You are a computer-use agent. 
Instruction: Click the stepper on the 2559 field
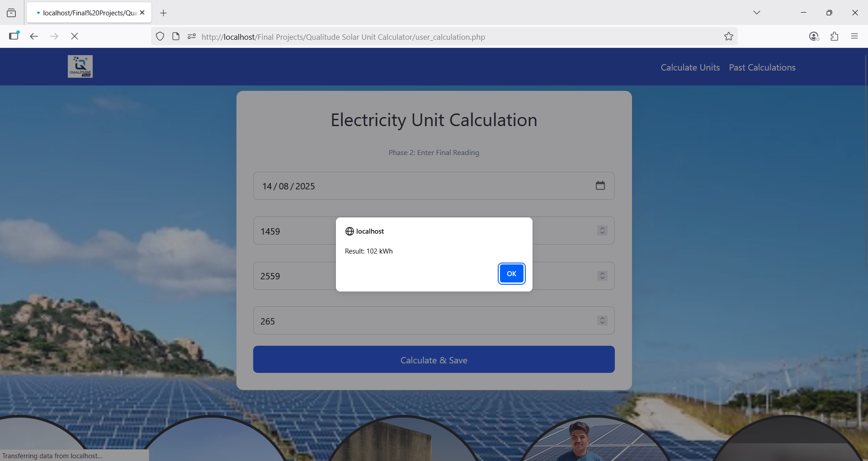click(602, 276)
